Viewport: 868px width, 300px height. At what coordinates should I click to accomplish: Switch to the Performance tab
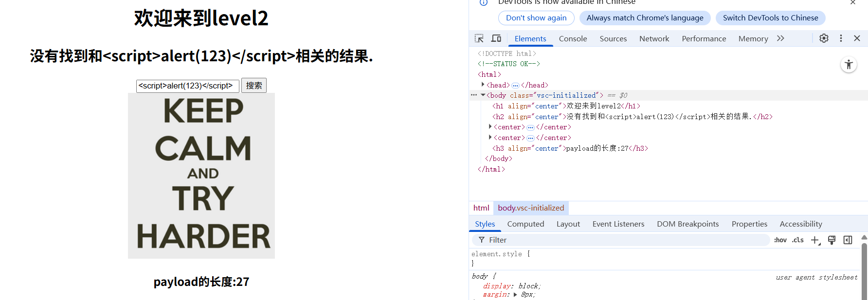(x=704, y=39)
